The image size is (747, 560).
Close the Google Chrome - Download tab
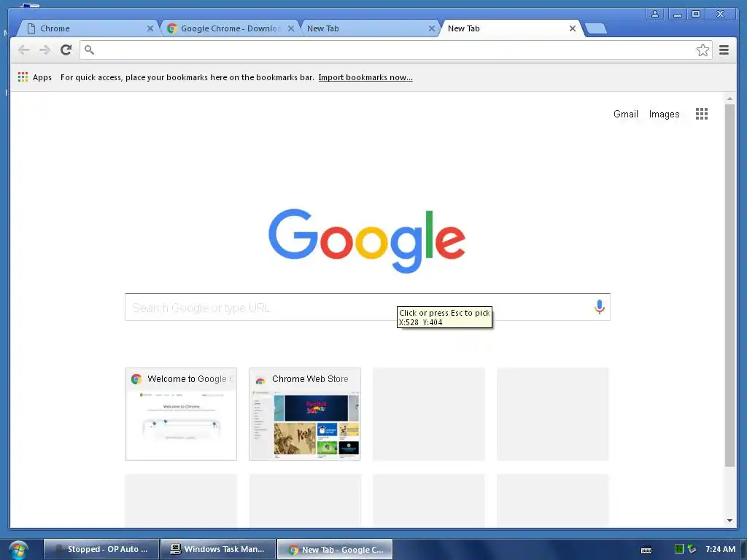[291, 28]
